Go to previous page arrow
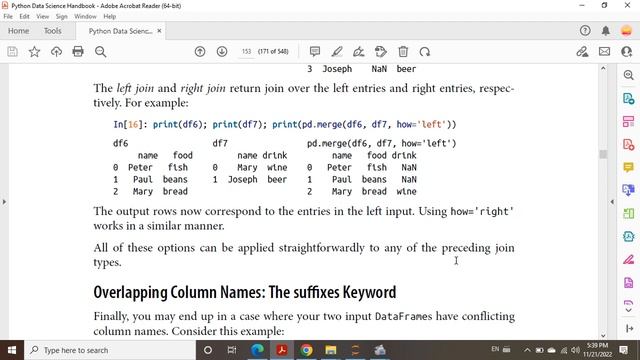 200,51
